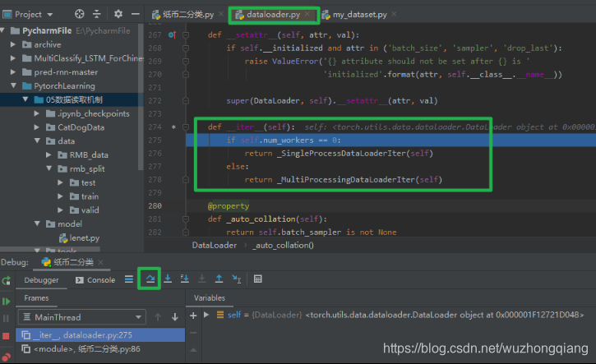Click the Step Into debugger button
The image size is (596, 364).
pos(168,279)
